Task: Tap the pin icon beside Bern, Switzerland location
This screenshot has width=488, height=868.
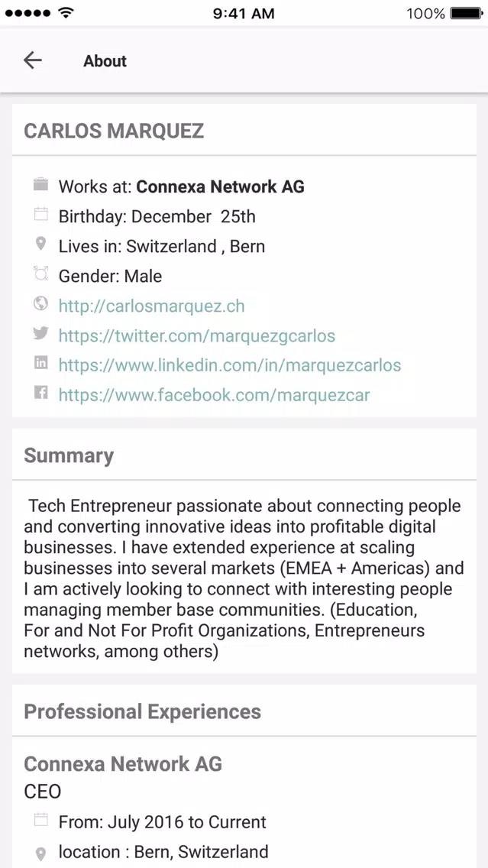Action: pos(40,853)
